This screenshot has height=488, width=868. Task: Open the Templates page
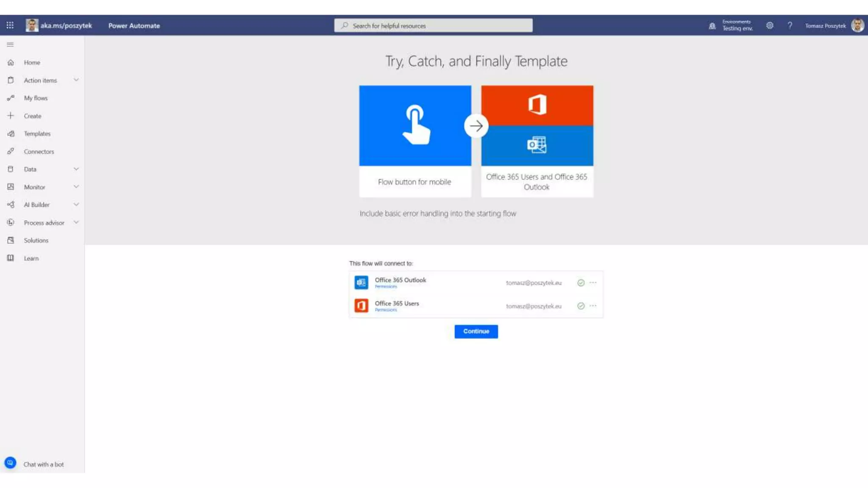coord(37,133)
